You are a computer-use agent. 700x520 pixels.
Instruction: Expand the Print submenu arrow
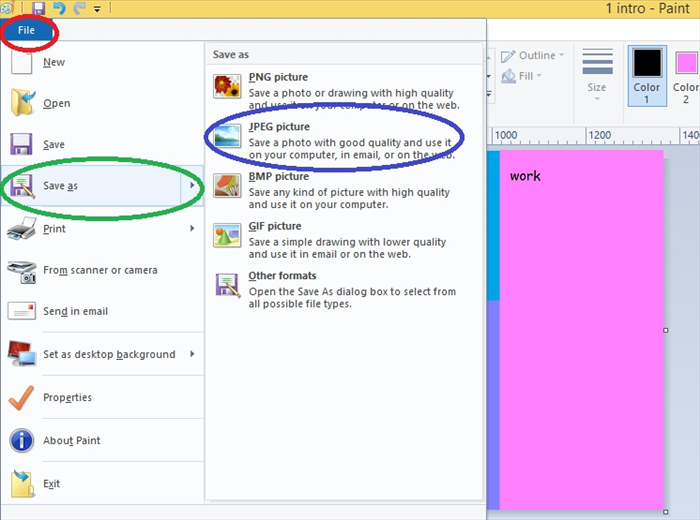coord(192,229)
